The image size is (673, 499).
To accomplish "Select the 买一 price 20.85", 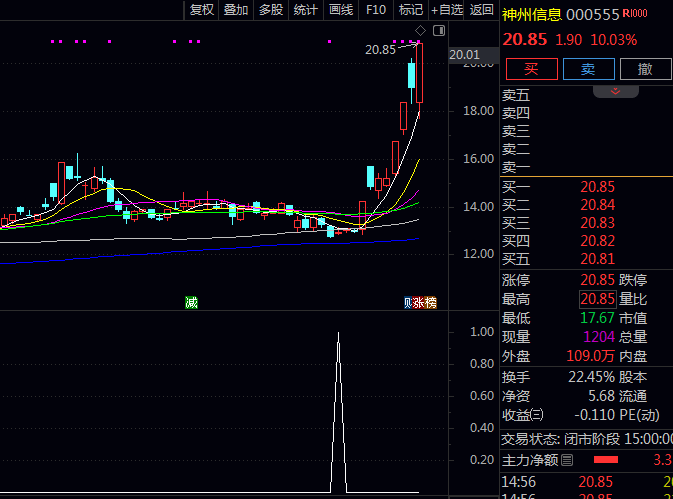I will [597, 187].
